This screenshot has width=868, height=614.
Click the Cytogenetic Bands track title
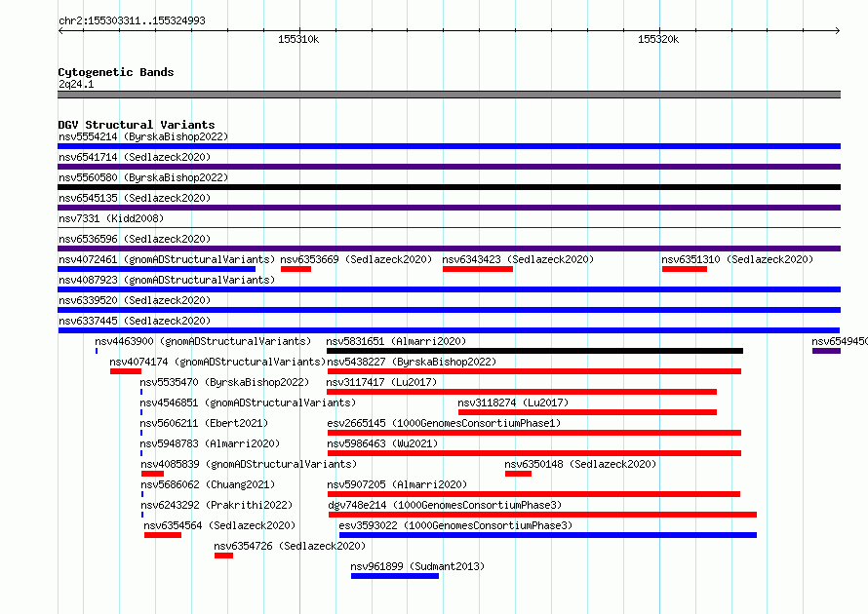coord(116,72)
